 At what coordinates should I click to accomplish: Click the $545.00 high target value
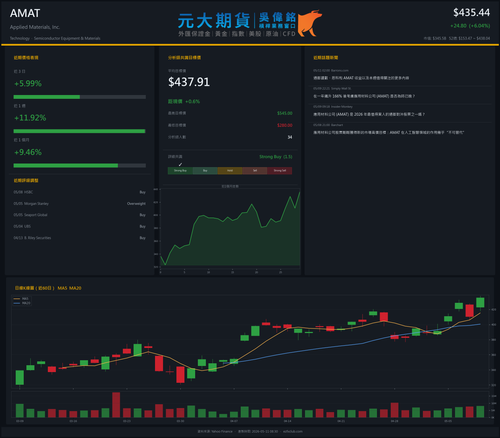pos(285,113)
